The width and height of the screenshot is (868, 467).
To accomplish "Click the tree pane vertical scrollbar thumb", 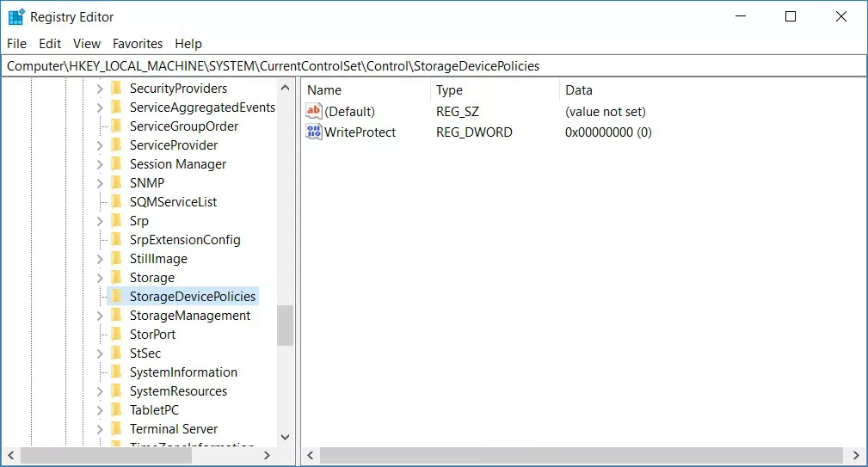I will tap(285, 325).
